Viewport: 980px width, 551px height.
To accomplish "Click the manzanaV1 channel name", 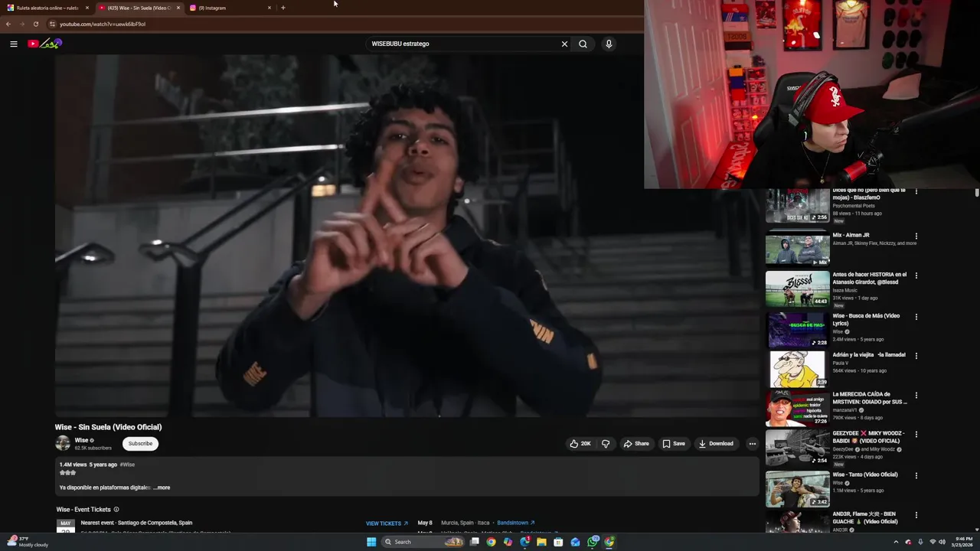I will click(x=845, y=410).
